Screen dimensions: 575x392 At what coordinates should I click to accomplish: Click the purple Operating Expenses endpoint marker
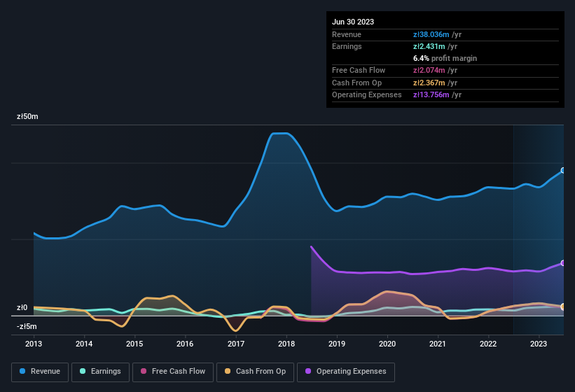pos(563,263)
